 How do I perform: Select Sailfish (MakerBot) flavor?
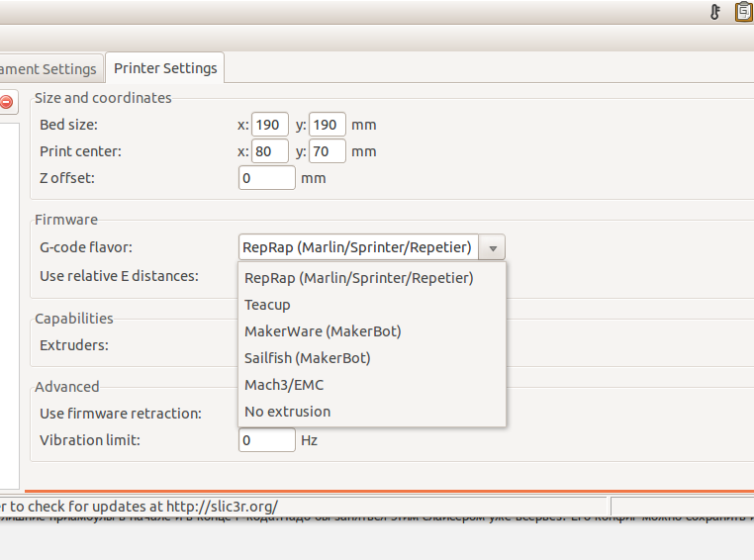(x=307, y=358)
